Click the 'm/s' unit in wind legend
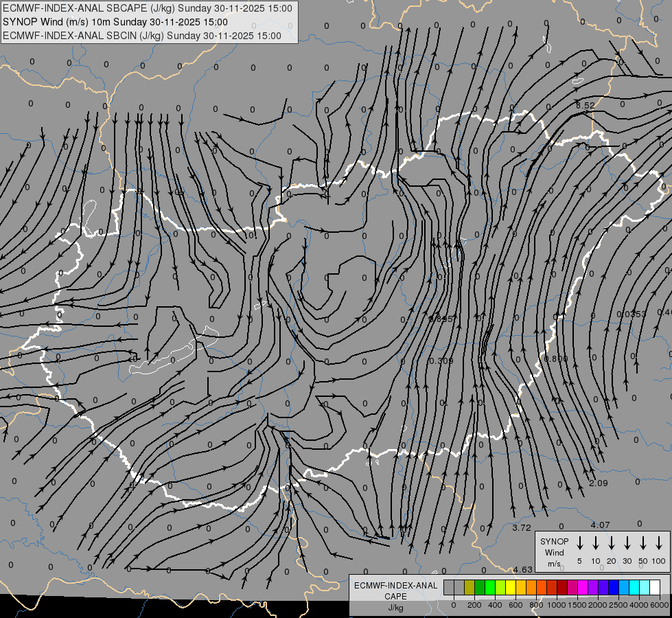The image size is (672, 618). pos(554,564)
